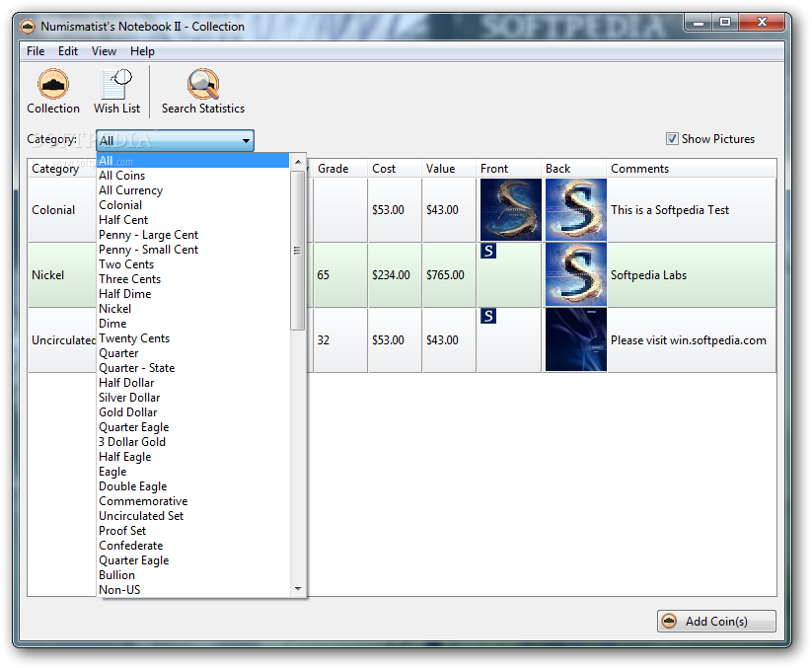Choose All Currency from the list
812x668 pixels.
(192, 190)
